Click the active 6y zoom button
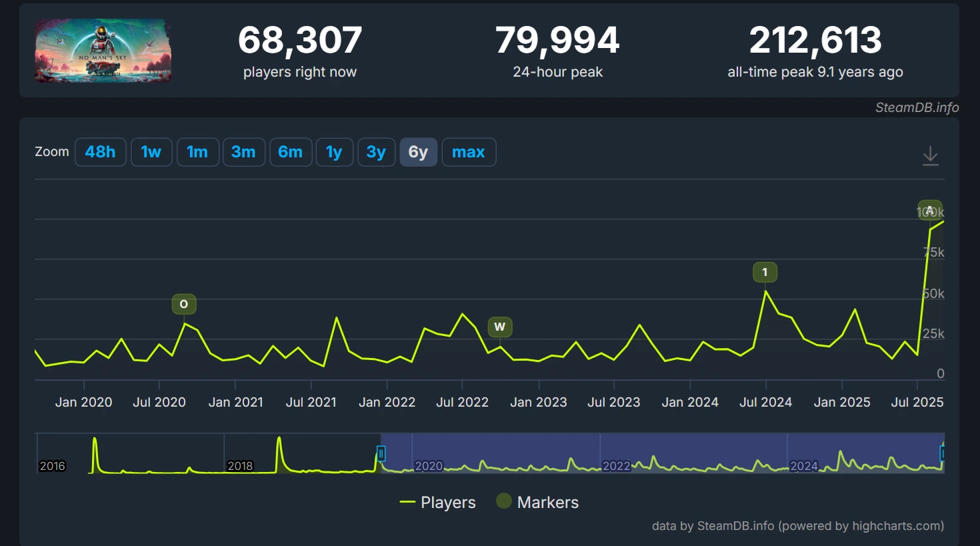Viewport: 980px width, 546px height. (418, 152)
